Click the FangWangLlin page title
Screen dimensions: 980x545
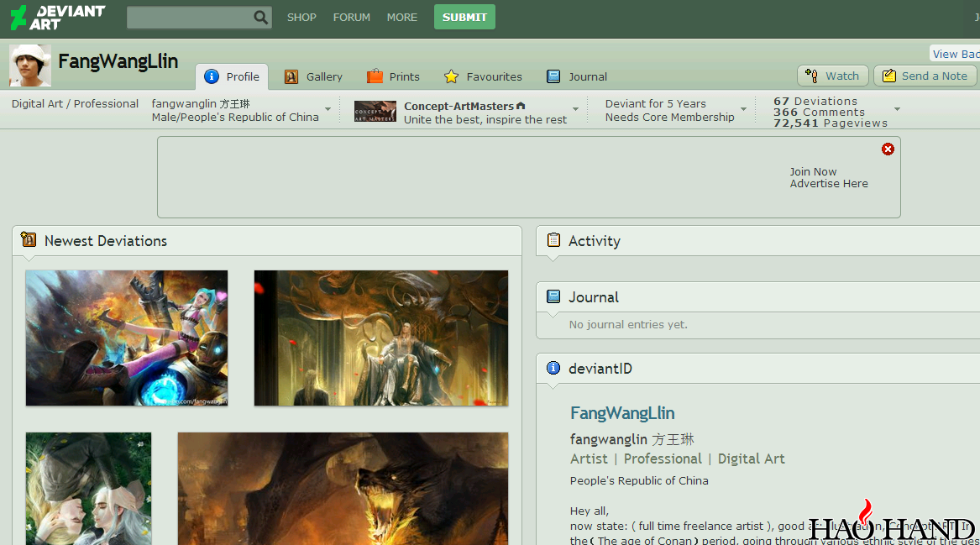click(x=118, y=61)
